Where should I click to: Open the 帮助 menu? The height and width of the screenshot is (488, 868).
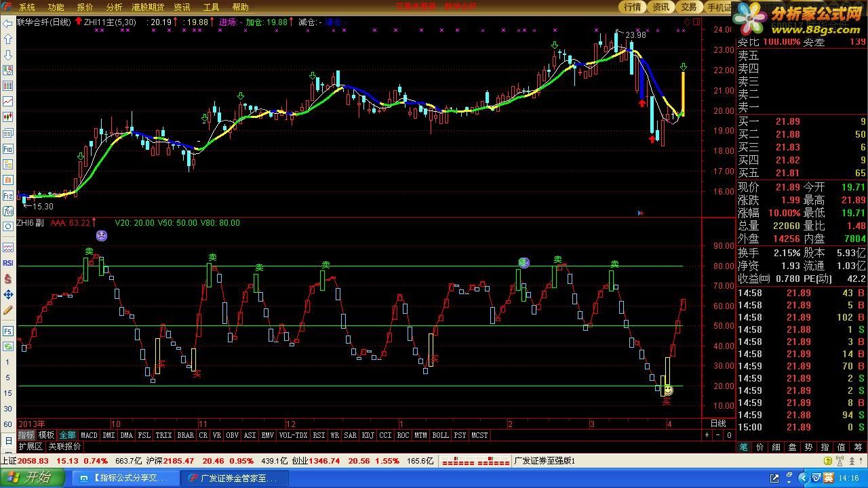pos(240,7)
